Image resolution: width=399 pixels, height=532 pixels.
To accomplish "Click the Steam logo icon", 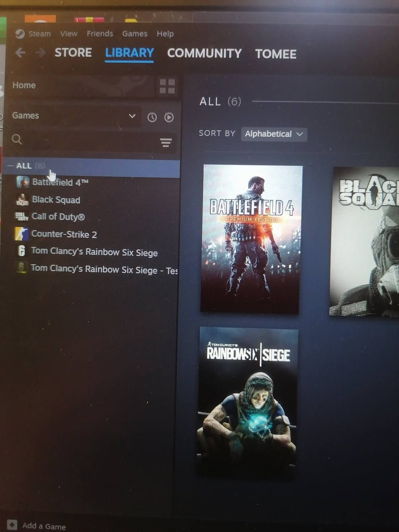I will tap(20, 34).
